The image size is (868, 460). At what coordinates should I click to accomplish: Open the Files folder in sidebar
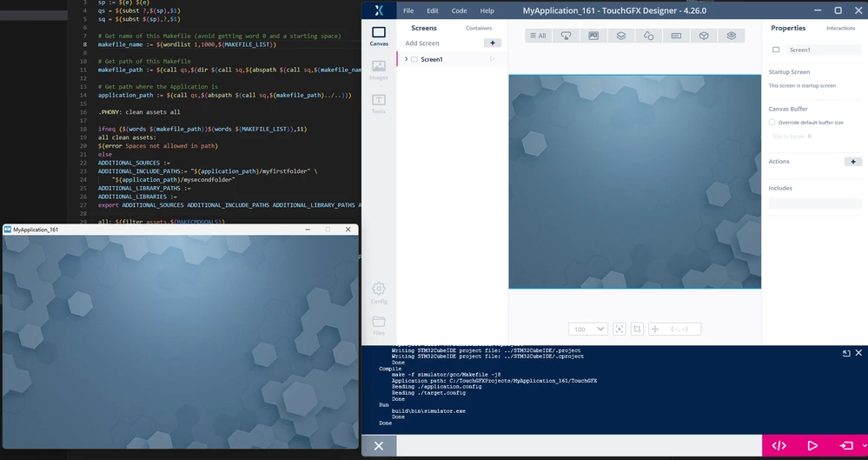tap(379, 325)
